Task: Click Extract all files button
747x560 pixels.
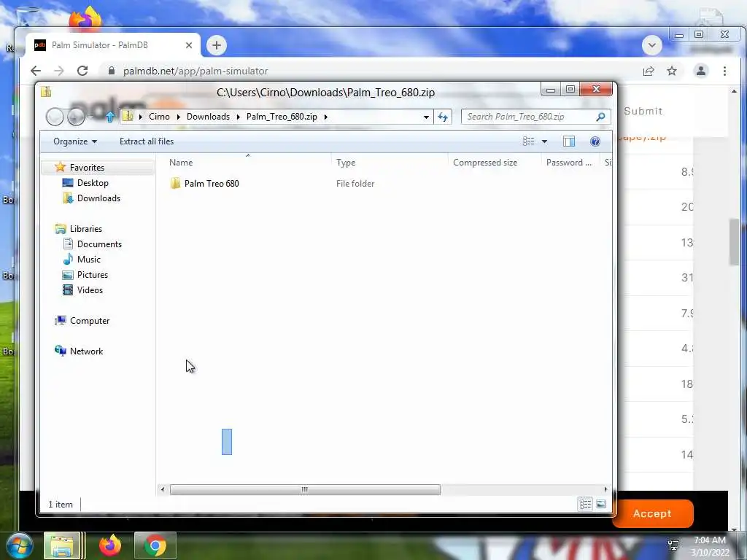Action: (147, 141)
